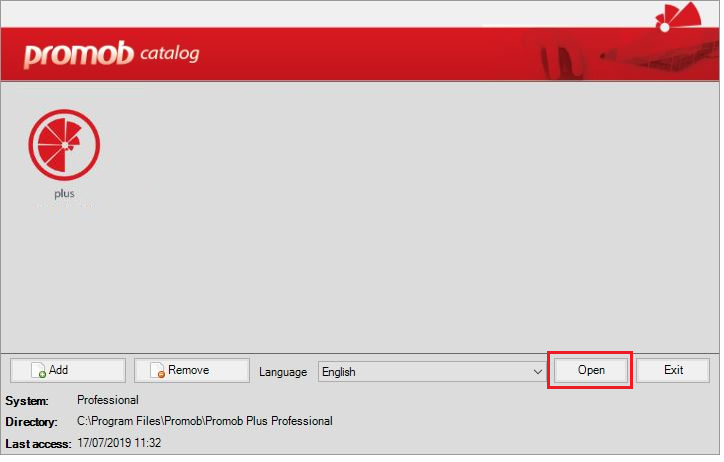The height and width of the screenshot is (462, 724).
Task: Click the 'System:' label
Action: tap(27, 403)
